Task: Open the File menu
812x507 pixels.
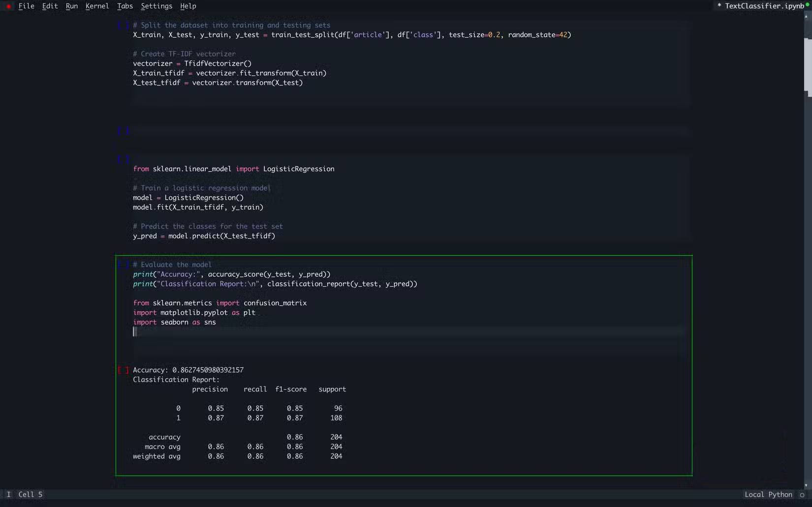Action: point(26,6)
